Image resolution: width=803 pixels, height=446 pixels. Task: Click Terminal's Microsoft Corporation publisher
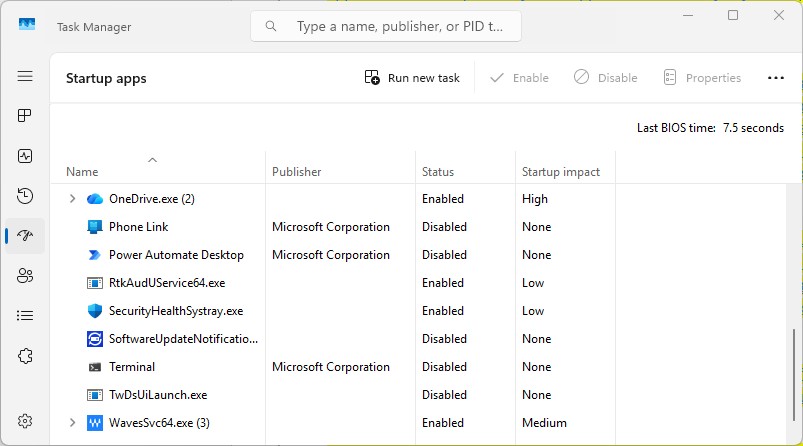[331, 367]
